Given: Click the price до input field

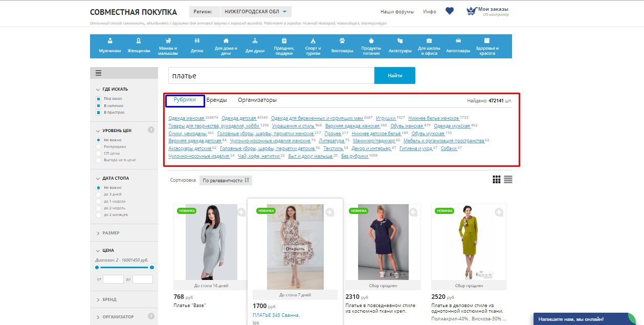Looking at the screenshot, I should point(143,279).
